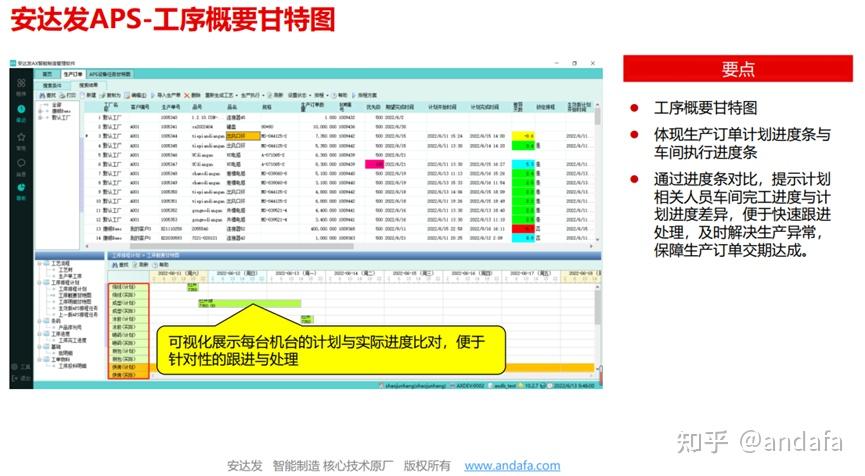Click 导入生产单 import icon

click(153, 95)
